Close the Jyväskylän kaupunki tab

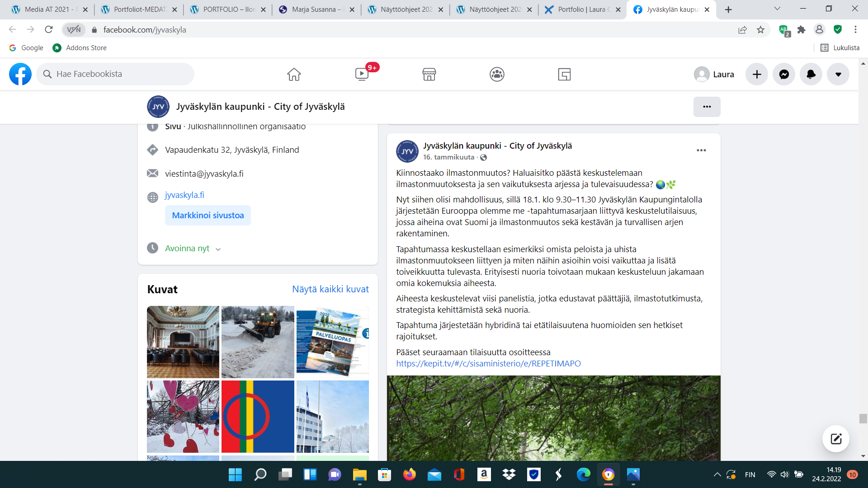pos(707,9)
